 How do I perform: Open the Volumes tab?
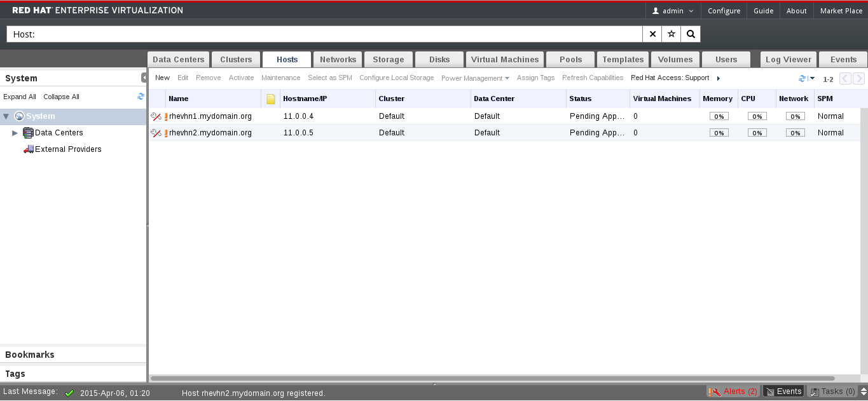[x=675, y=59]
